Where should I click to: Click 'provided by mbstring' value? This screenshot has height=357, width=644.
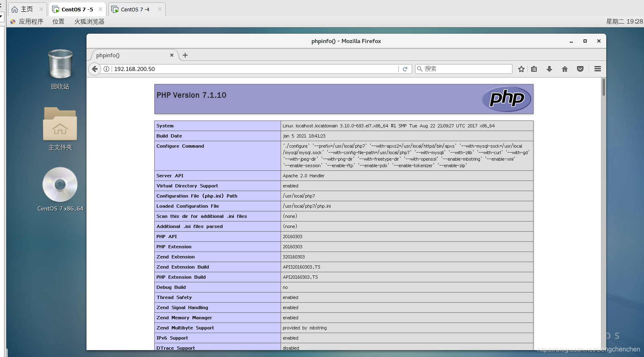pyautogui.click(x=305, y=328)
